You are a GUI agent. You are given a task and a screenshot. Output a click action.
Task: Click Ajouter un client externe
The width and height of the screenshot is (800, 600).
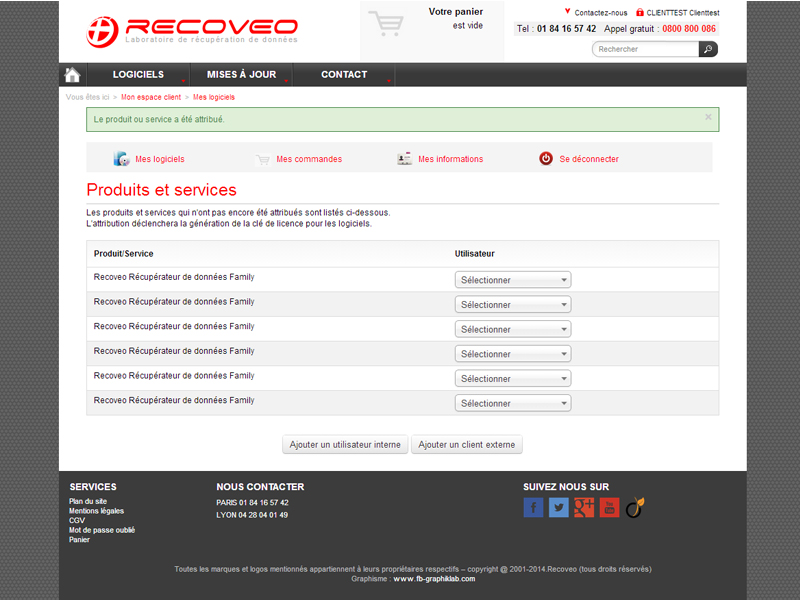coord(467,445)
